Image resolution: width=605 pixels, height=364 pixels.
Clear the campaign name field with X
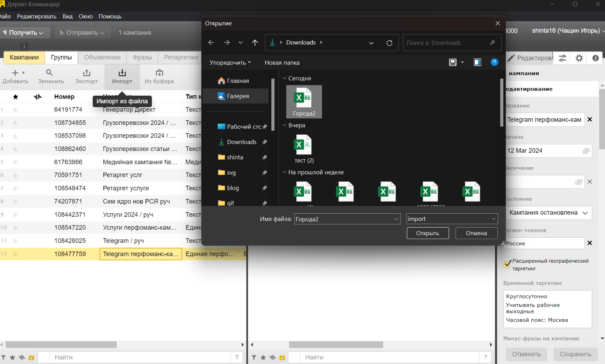click(590, 119)
